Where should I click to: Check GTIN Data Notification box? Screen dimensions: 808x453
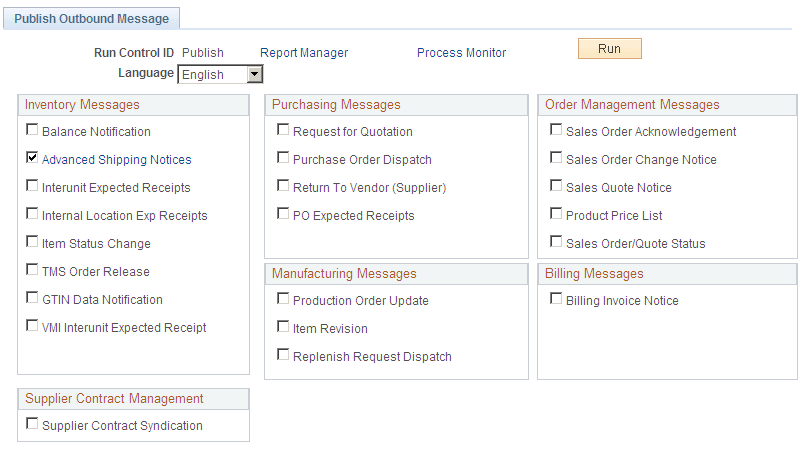pyautogui.click(x=32, y=297)
